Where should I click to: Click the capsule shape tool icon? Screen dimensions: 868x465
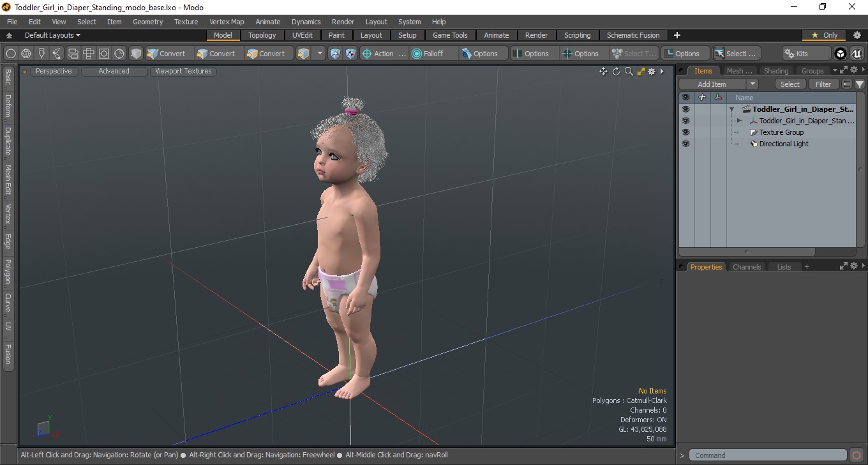73,54
